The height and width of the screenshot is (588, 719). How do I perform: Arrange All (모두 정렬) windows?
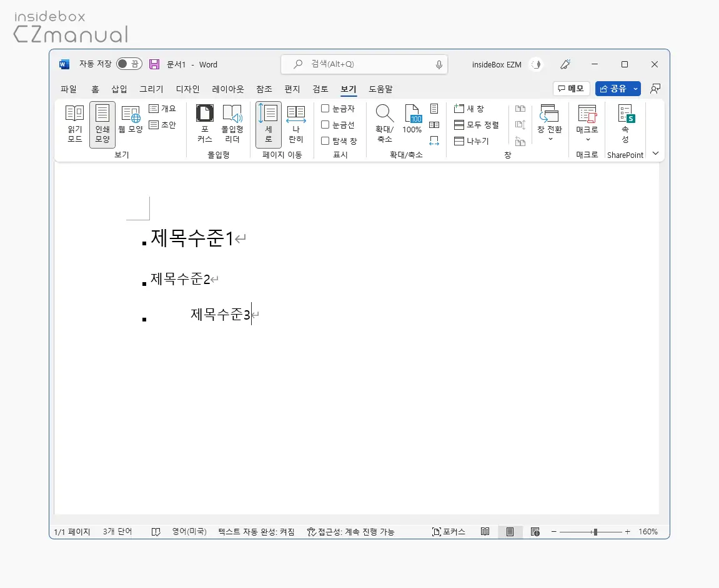tap(477, 125)
